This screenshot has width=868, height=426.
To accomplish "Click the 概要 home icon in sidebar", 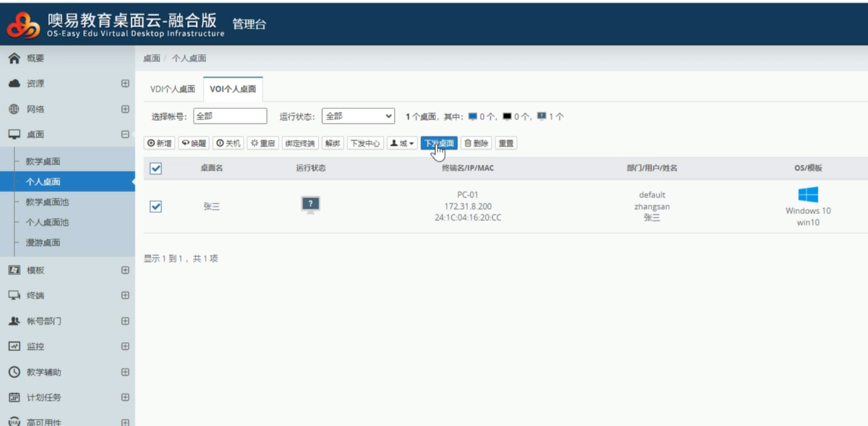I will point(13,58).
